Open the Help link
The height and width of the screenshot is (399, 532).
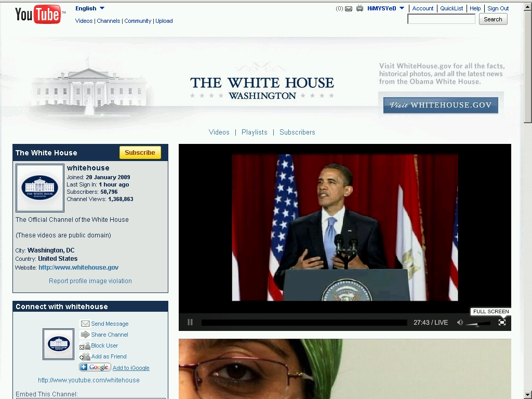pyautogui.click(x=475, y=8)
